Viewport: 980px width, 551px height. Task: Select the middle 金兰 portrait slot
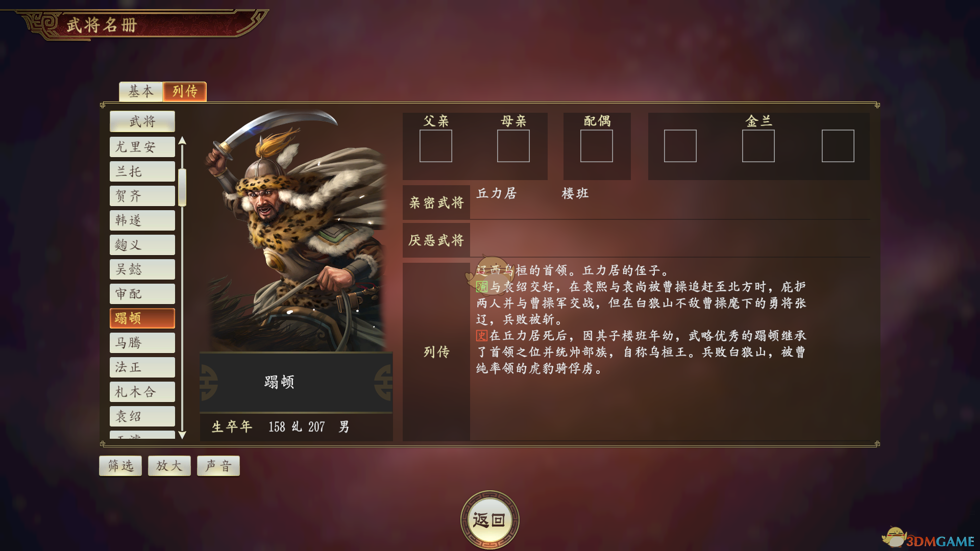point(758,146)
